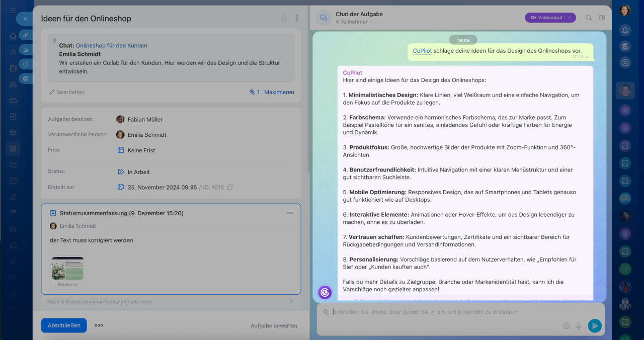Click the microphone icon to record audio
The height and width of the screenshot is (340, 644).
click(579, 326)
